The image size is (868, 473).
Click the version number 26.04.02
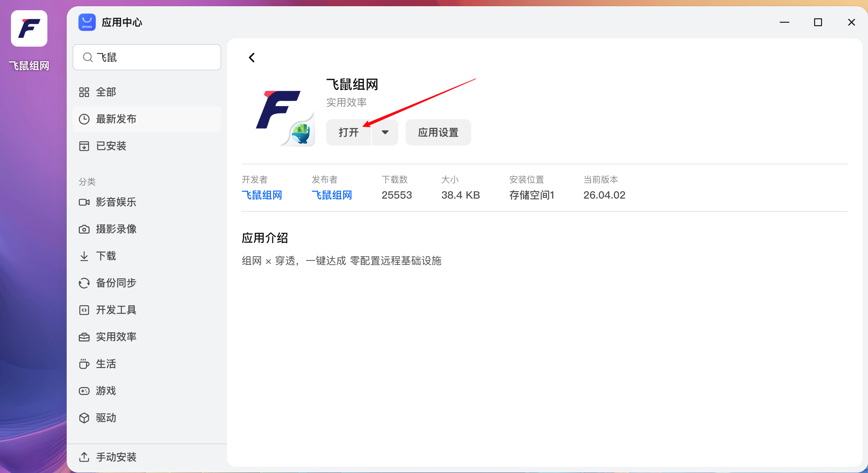[604, 195]
